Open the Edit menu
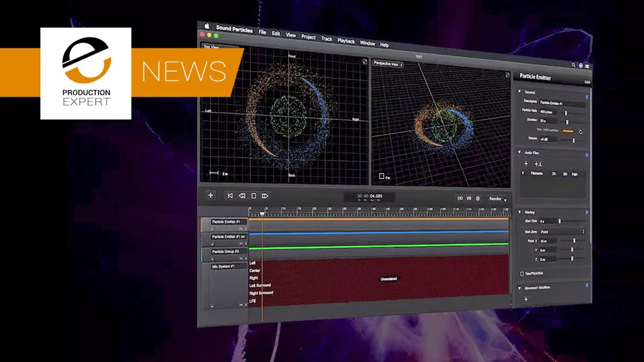Viewport: 644px width, 362px height. (276, 34)
